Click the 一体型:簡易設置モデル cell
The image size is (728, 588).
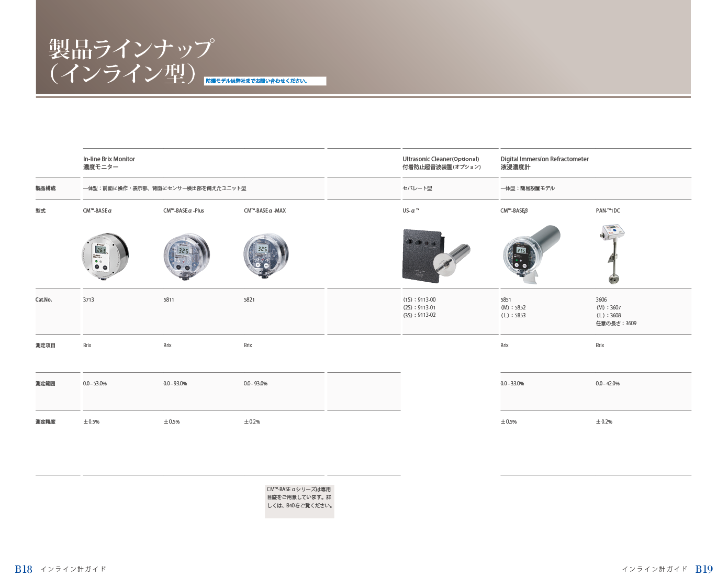click(x=528, y=188)
